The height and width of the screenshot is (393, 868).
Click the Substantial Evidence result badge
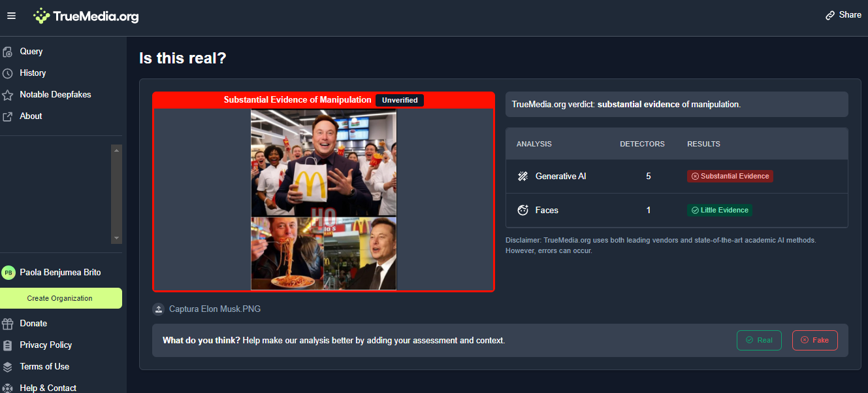point(730,176)
